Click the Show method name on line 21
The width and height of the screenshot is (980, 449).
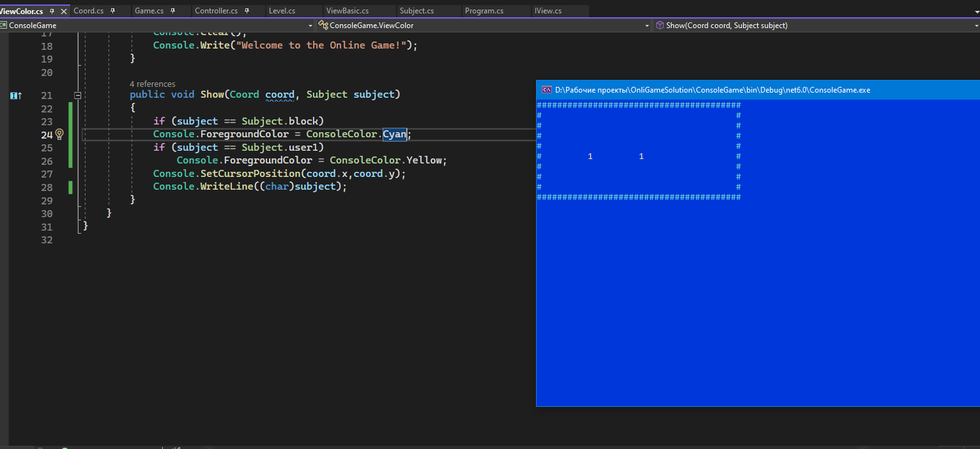point(212,95)
